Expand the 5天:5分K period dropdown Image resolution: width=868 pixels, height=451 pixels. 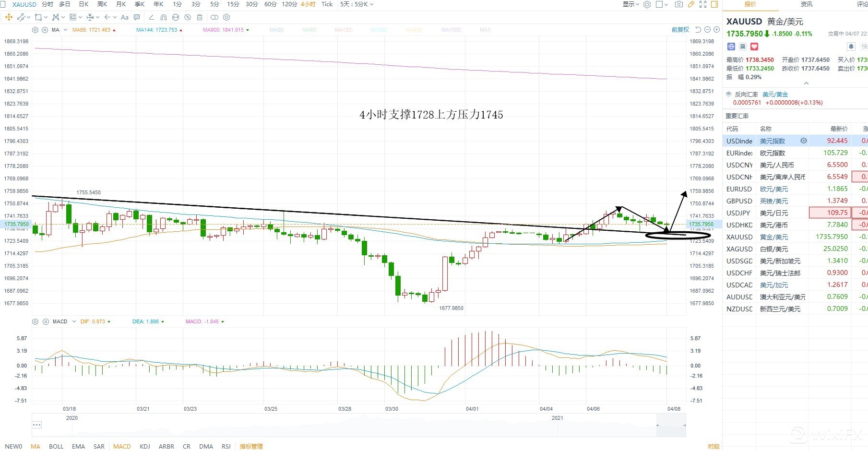(357, 4)
